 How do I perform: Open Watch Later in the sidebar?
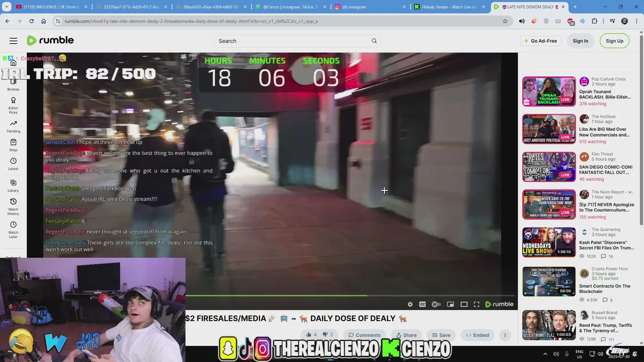[x=13, y=230]
